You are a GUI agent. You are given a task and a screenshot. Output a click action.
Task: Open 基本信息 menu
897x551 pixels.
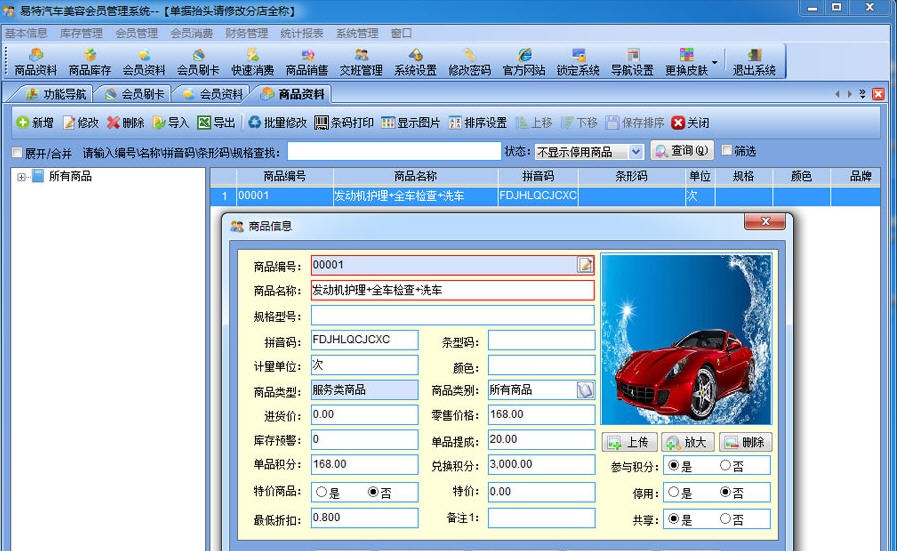(26, 33)
